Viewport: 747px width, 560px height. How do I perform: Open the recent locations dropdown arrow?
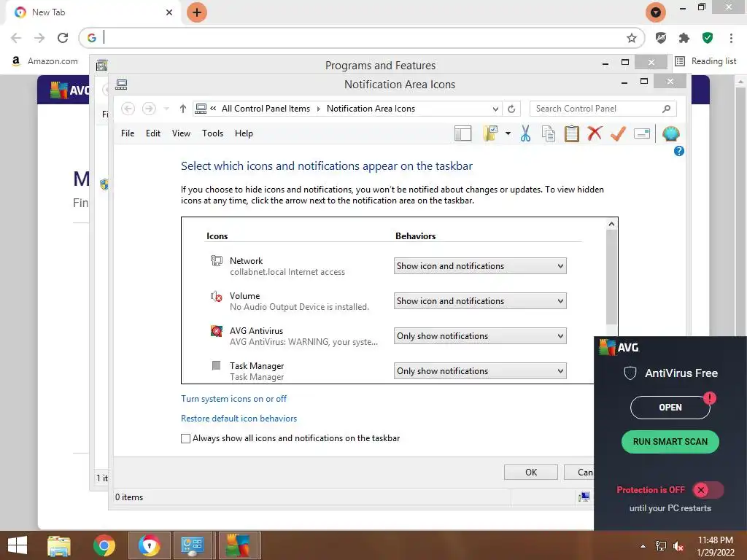point(166,109)
